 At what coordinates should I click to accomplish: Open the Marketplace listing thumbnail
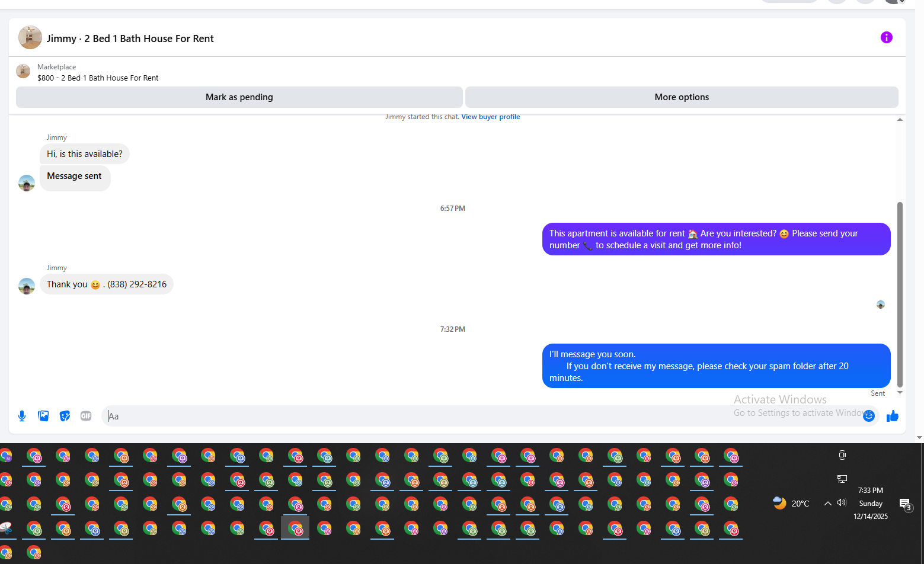(23, 71)
